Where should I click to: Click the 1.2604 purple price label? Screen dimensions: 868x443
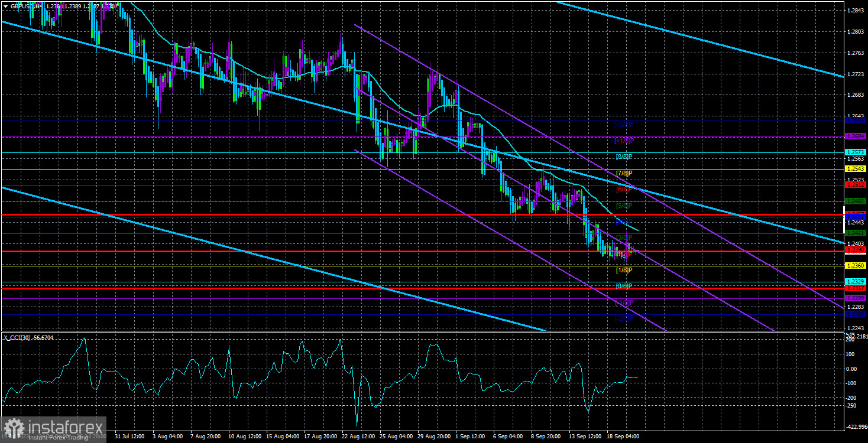tap(856, 136)
